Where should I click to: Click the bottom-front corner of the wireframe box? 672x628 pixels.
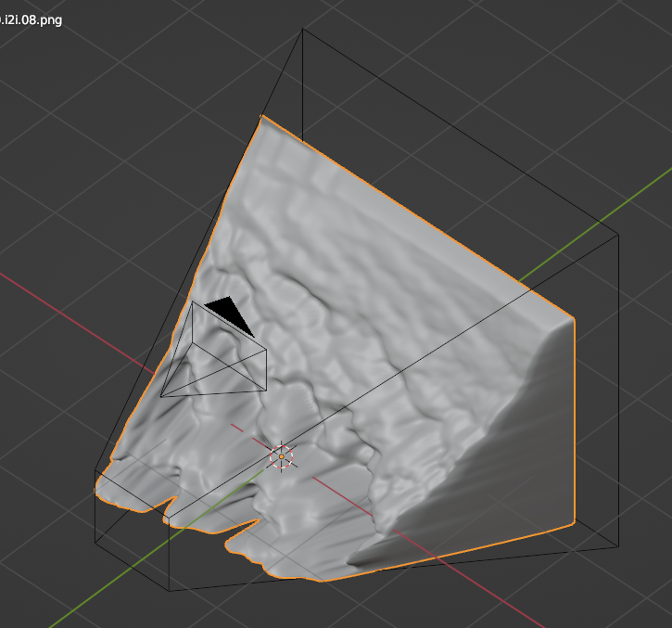170,591
